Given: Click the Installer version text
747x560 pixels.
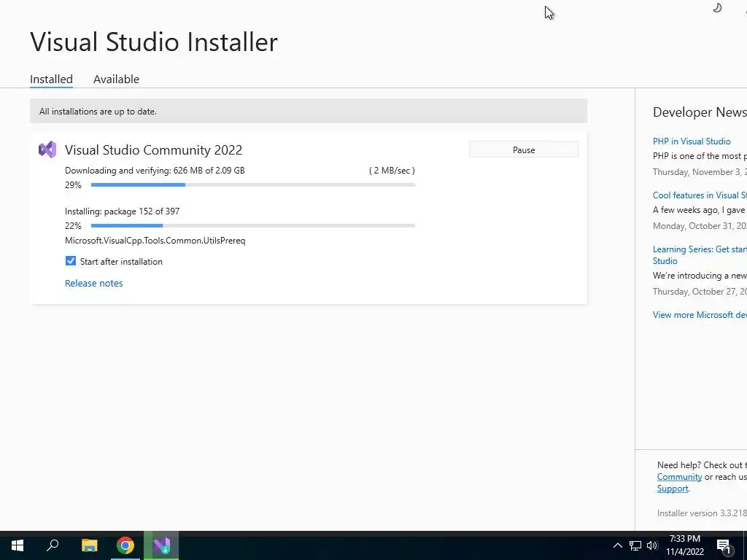Looking at the screenshot, I should point(702,513).
